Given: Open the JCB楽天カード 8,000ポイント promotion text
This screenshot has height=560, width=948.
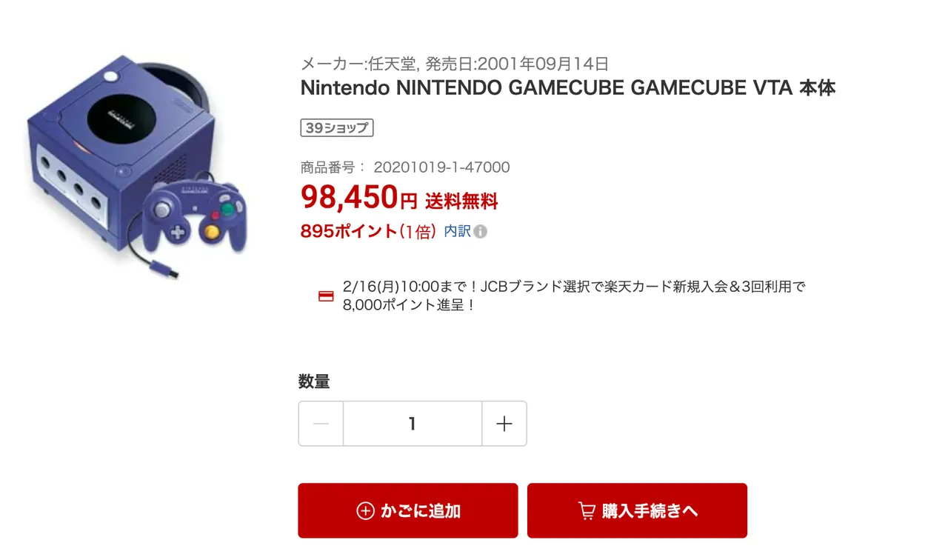Looking at the screenshot, I should [573, 296].
